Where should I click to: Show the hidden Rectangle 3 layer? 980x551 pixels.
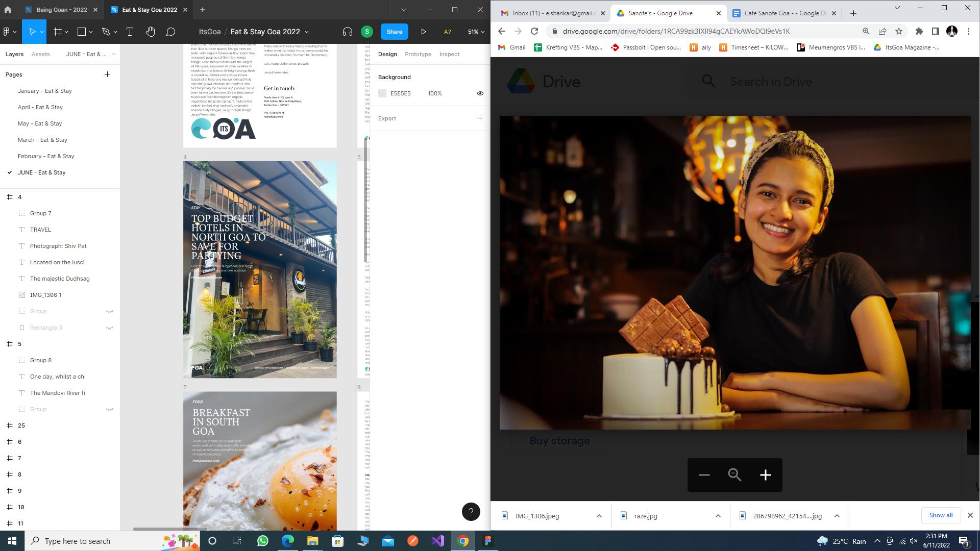point(109,328)
